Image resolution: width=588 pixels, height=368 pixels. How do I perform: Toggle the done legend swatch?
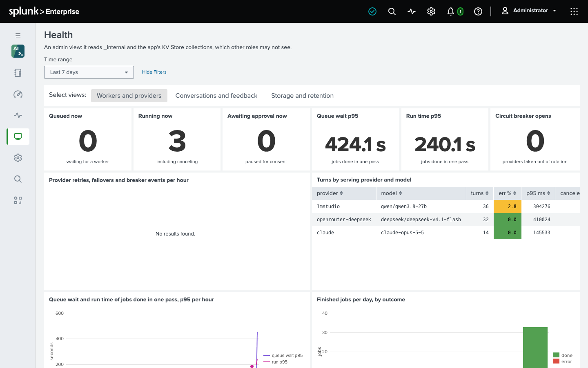pos(556,355)
